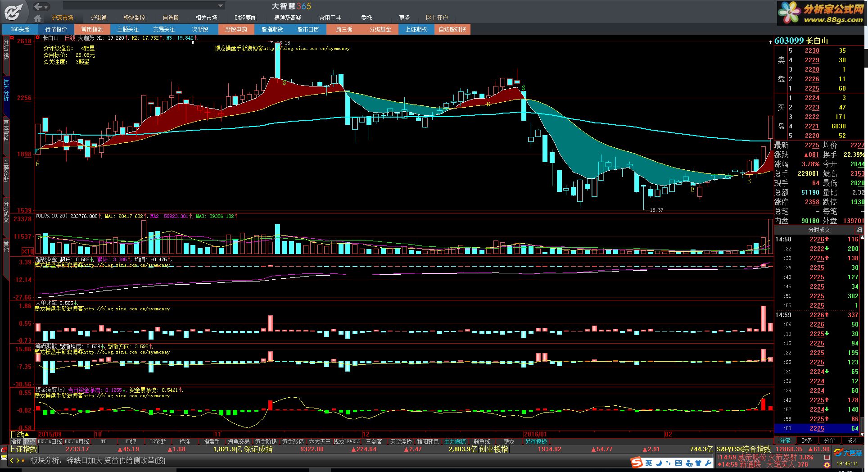Click the 网上开户 link in the menu bar
This screenshot has height=472, width=868.
pyautogui.click(x=437, y=18)
